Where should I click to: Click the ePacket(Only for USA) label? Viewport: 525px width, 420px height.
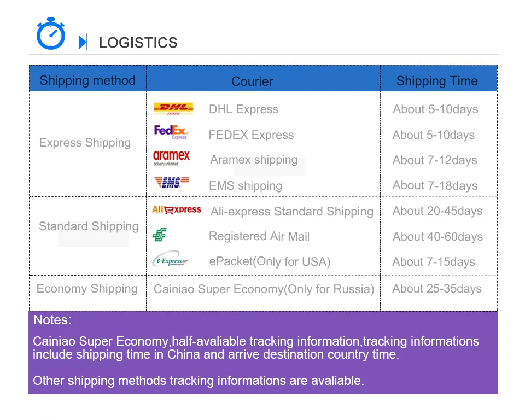coord(270,261)
